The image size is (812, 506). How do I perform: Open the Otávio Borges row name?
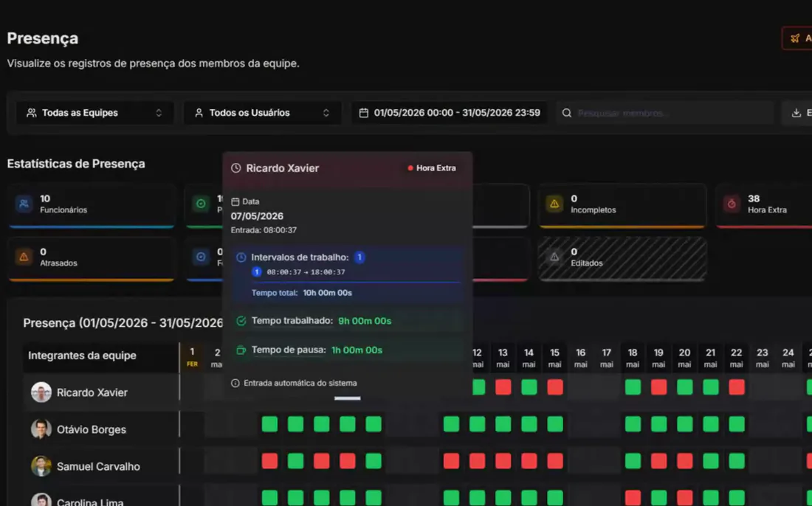pyautogui.click(x=91, y=429)
